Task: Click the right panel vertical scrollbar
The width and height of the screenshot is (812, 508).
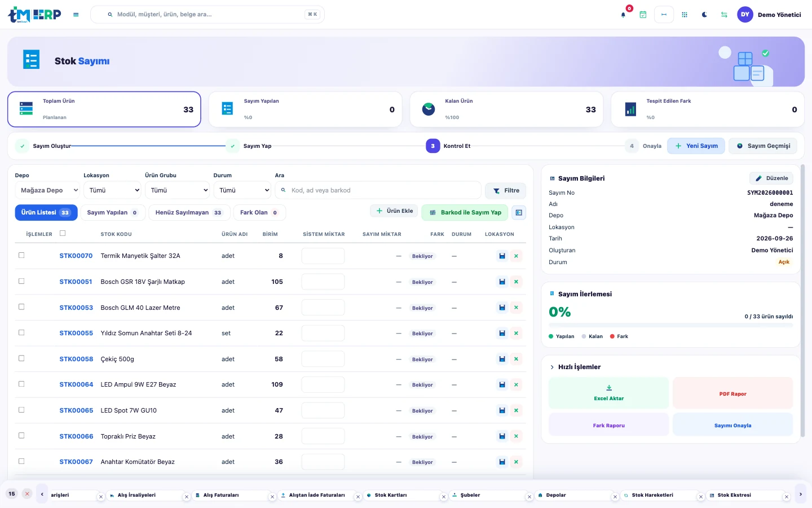Action: coord(802,300)
